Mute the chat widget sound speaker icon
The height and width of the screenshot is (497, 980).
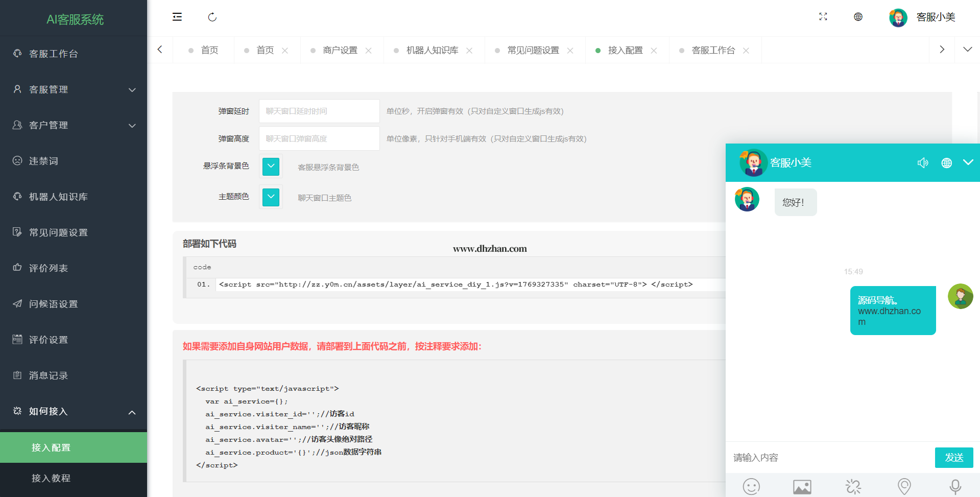[x=923, y=163]
